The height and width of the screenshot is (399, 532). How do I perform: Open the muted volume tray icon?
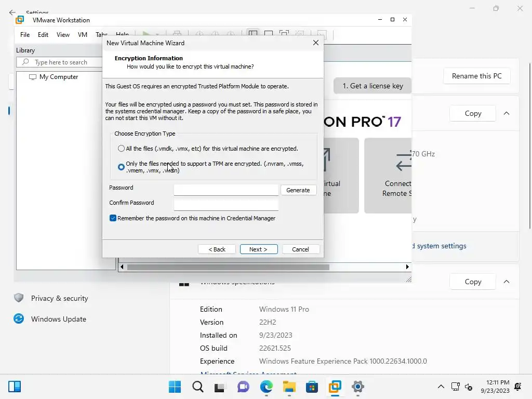pyautogui.click(x=469, y=387)
